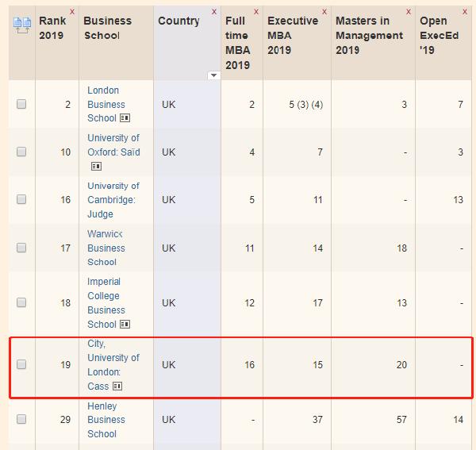Remove the Open ExecEd '19 column
476x450 pixels.
[465, 12]
